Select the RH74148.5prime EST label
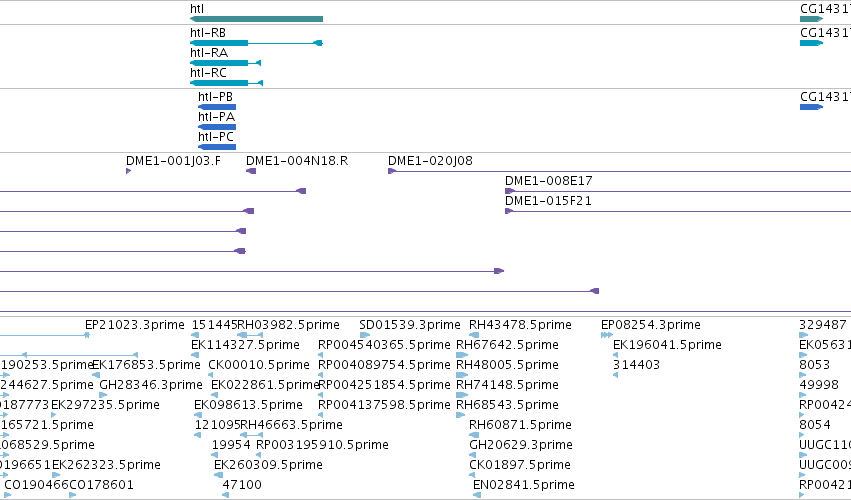Viewport: 851px width, 500px height. click(507, 385)
